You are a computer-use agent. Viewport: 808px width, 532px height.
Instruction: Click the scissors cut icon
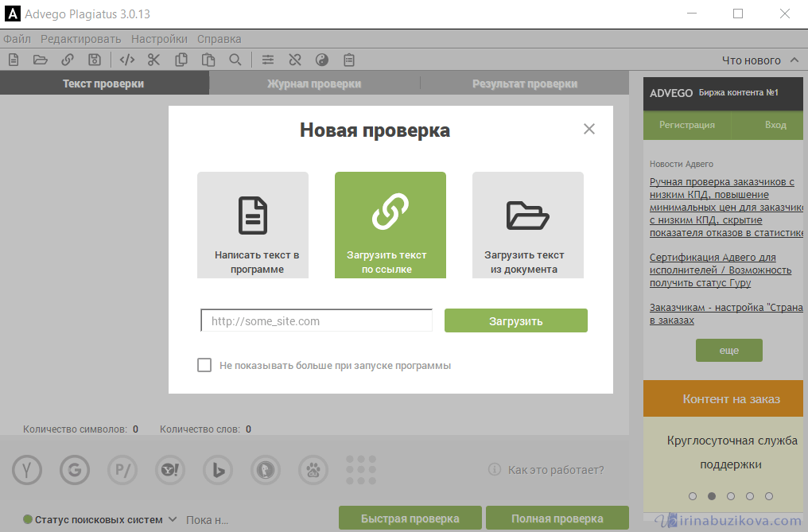(153, 60)
